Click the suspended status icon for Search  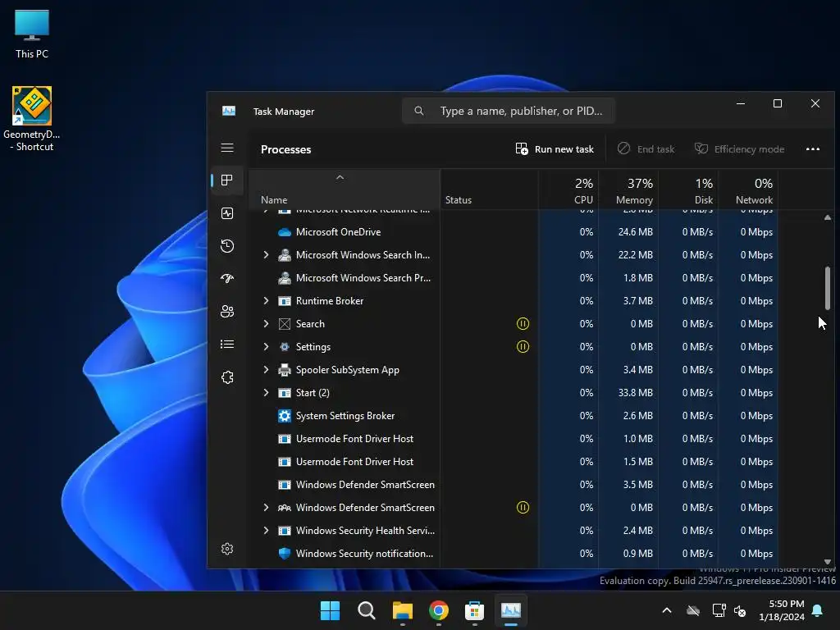point(523,323)
